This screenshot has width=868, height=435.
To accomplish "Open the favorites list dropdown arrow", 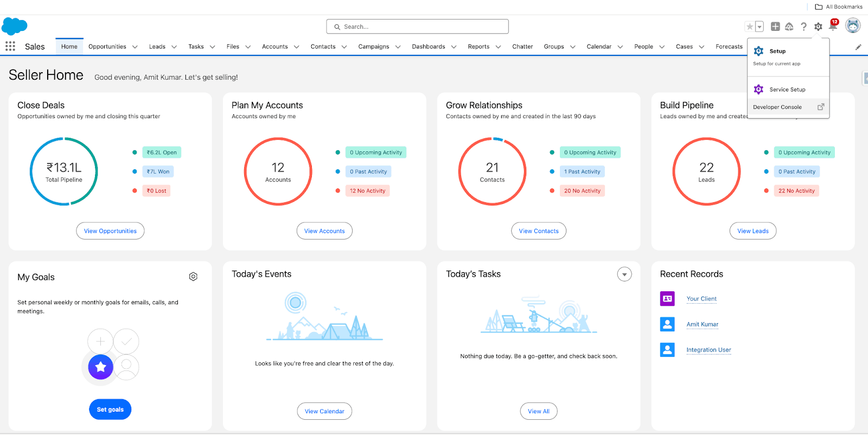I will (759, 27).
